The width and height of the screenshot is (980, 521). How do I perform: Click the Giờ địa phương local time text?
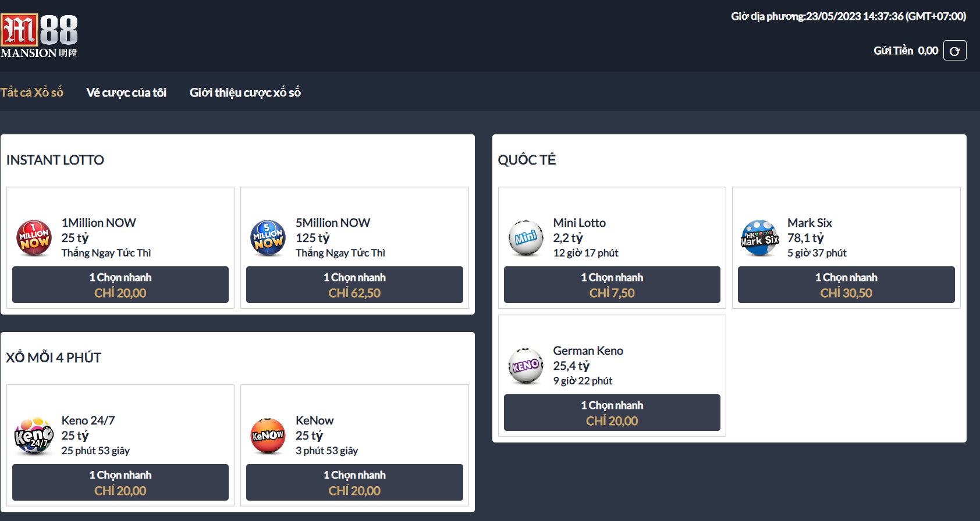848,16
